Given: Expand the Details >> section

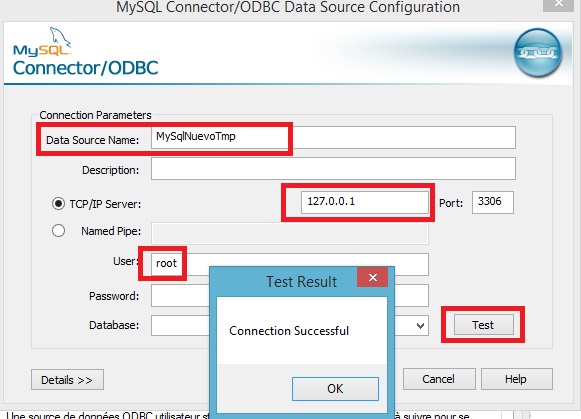Looking at the screenshot, I should [x=67, y=380].
